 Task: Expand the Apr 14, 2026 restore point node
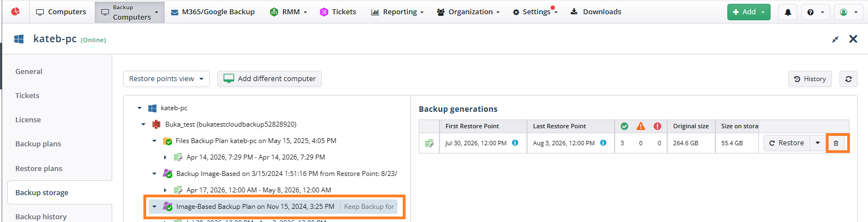click(x=165, y=157)
